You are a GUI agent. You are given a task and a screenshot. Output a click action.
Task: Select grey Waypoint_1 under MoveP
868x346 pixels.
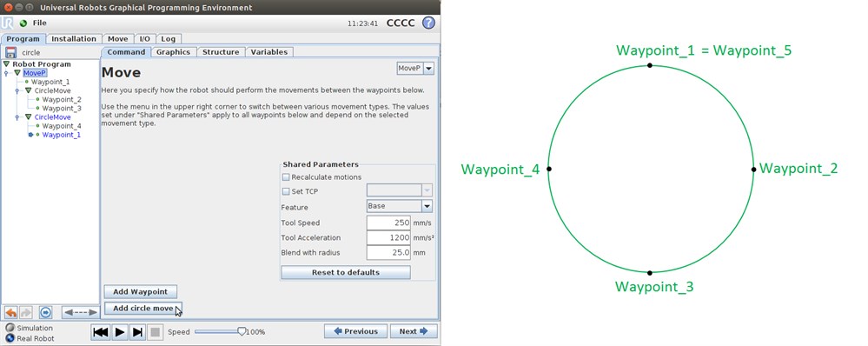[50, 82]
